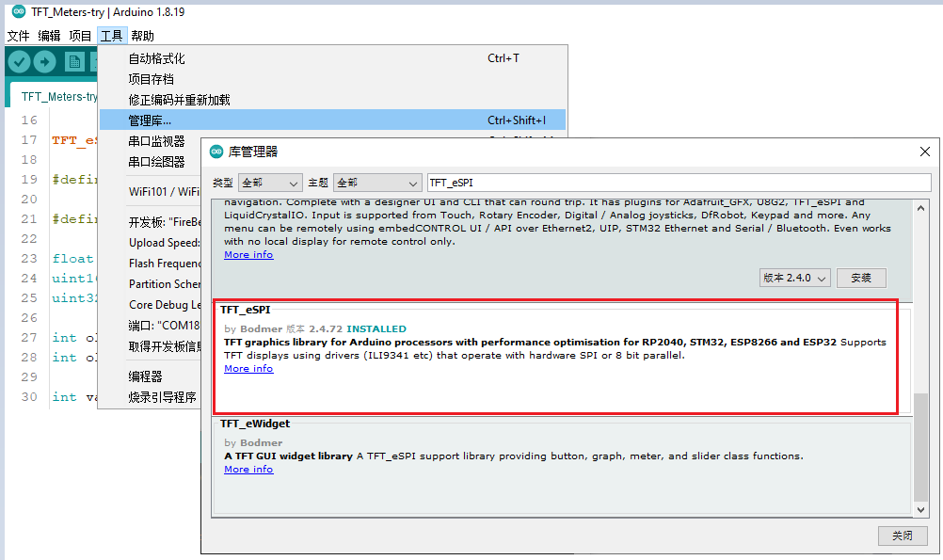
Task: Select the TFT_eSPI library entry title
Action: point(246,310)
